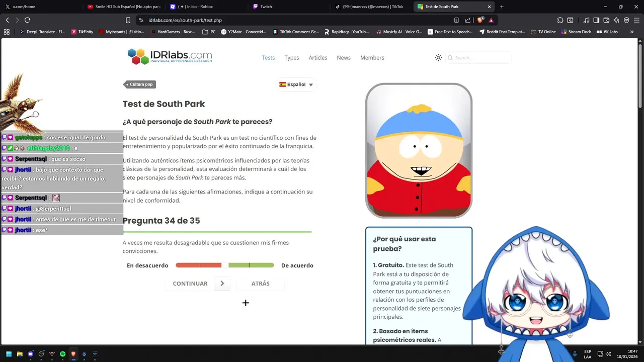Image resolution: width=644 pixels, height=362 pixels.
Task: Click the share page icon in address bar
Action: pos(468,20)
